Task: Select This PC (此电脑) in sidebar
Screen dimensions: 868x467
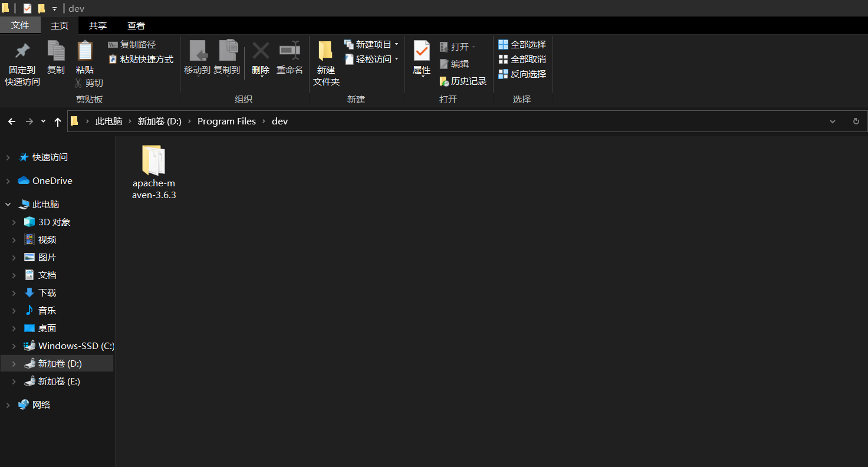Action: click(45, 205)
